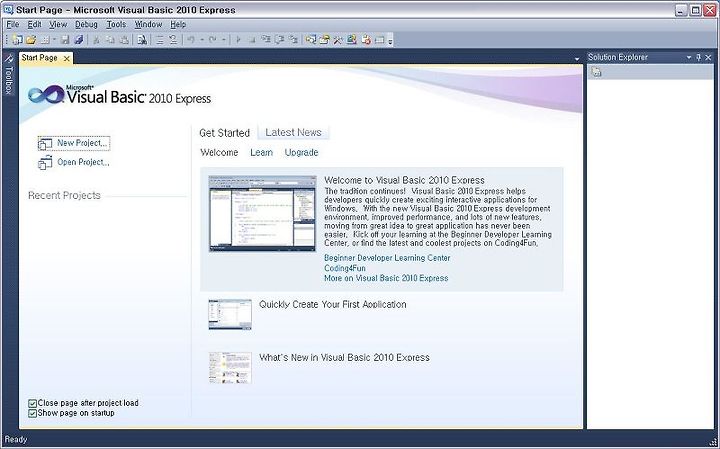This screenshot has height=449, width=720.
Task: Close the Start Page tab
Action: 67,58
